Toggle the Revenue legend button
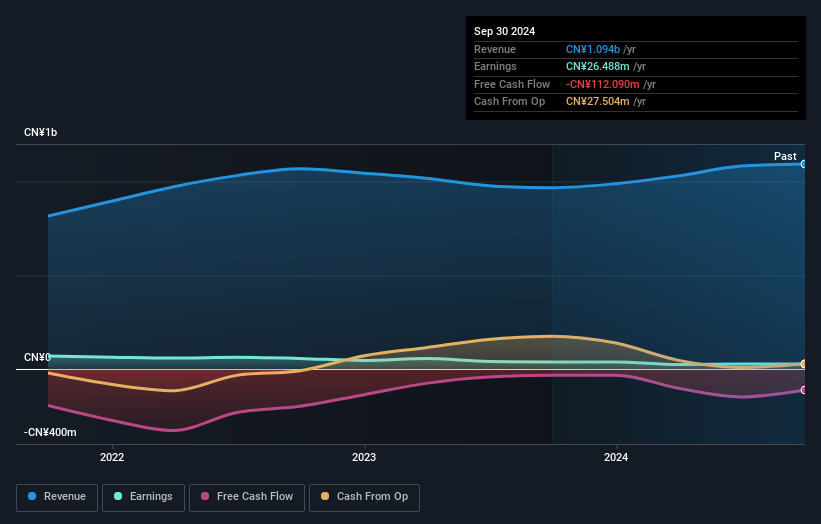Image resolution: width=821 pixels, height=524 pixels. click(57, 497)
